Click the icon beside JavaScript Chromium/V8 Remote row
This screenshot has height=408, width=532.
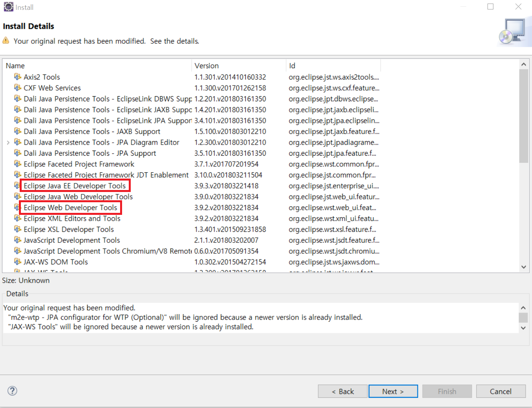(18, 251)
